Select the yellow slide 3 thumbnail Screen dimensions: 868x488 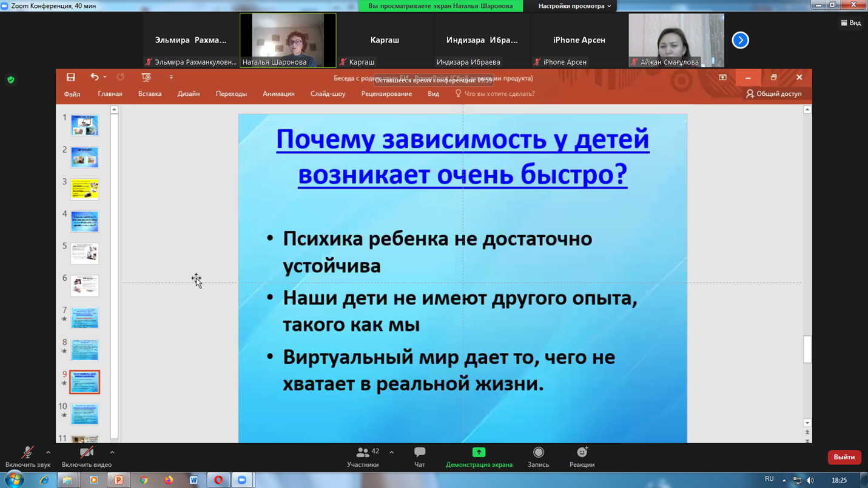click(84, 189)
